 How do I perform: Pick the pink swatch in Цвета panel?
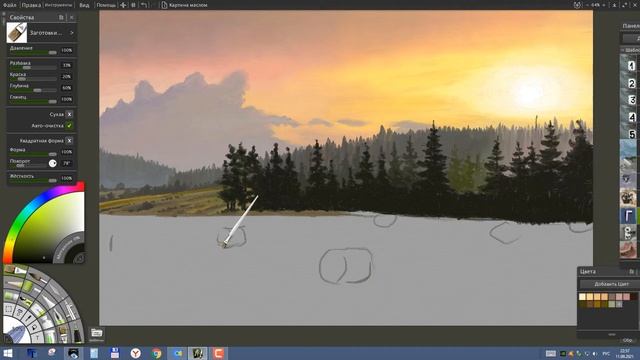point(627,297)
